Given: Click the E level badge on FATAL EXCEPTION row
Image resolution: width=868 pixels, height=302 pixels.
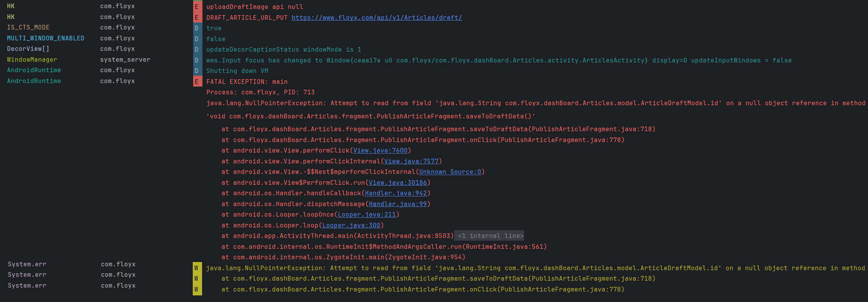Looking at the screenshot, I should pos(197,82).
